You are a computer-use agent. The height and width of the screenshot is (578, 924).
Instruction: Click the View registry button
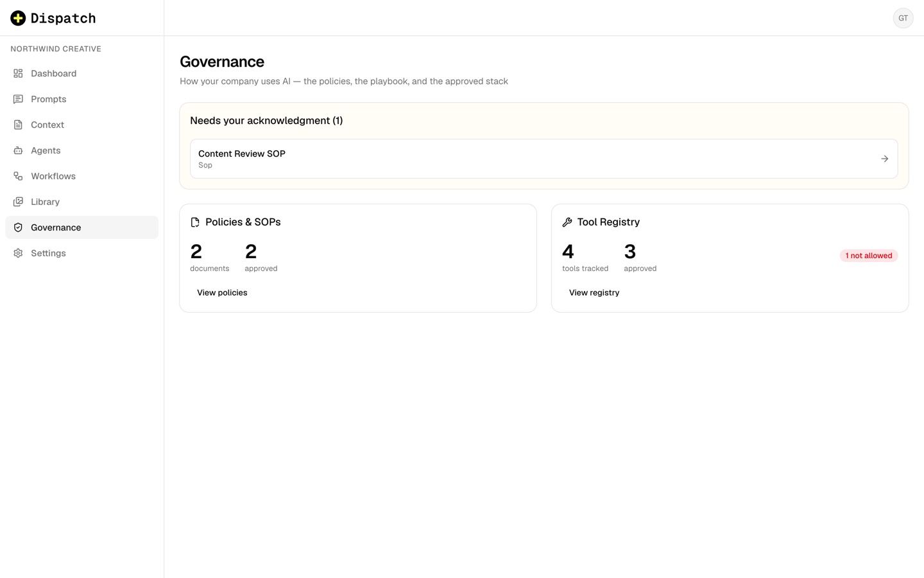tap(594, 293)
